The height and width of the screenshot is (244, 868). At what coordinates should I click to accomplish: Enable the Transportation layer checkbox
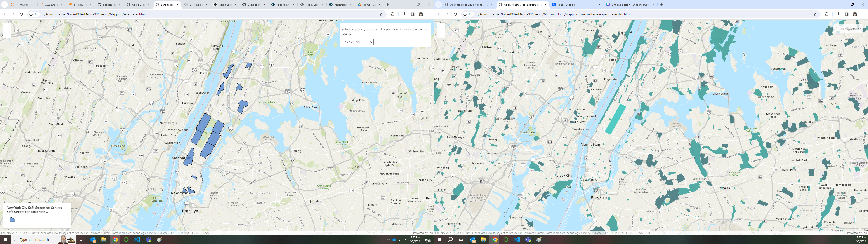[838, 29]
